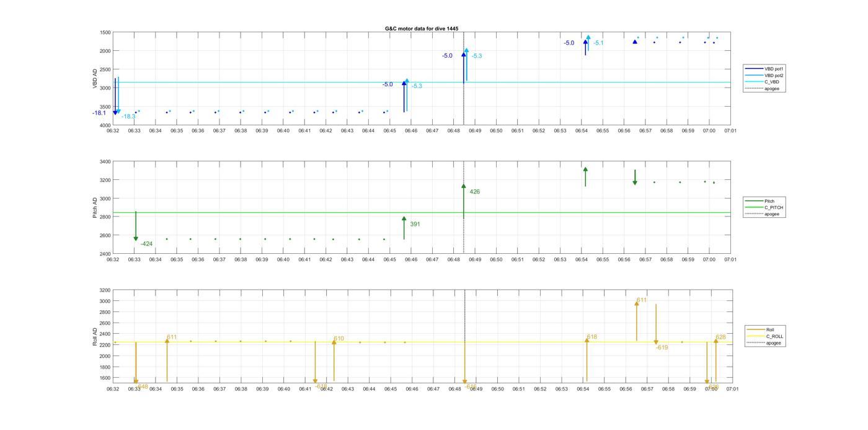Click the "Roll AD" y-axis label

point(95,336)
